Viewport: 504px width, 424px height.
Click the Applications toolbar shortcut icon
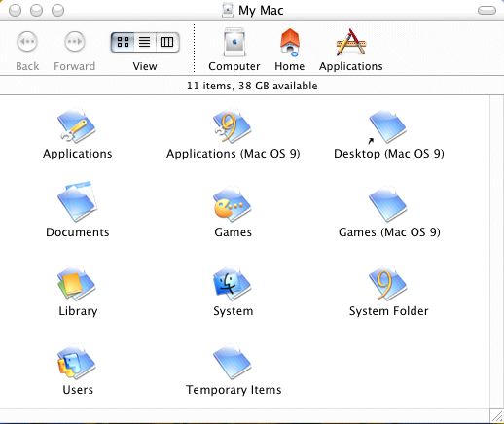coord(351,42)
